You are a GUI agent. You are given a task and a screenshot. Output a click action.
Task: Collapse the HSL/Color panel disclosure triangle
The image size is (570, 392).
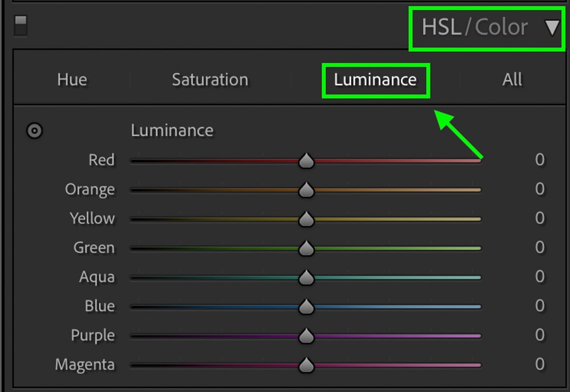(552, 27)
